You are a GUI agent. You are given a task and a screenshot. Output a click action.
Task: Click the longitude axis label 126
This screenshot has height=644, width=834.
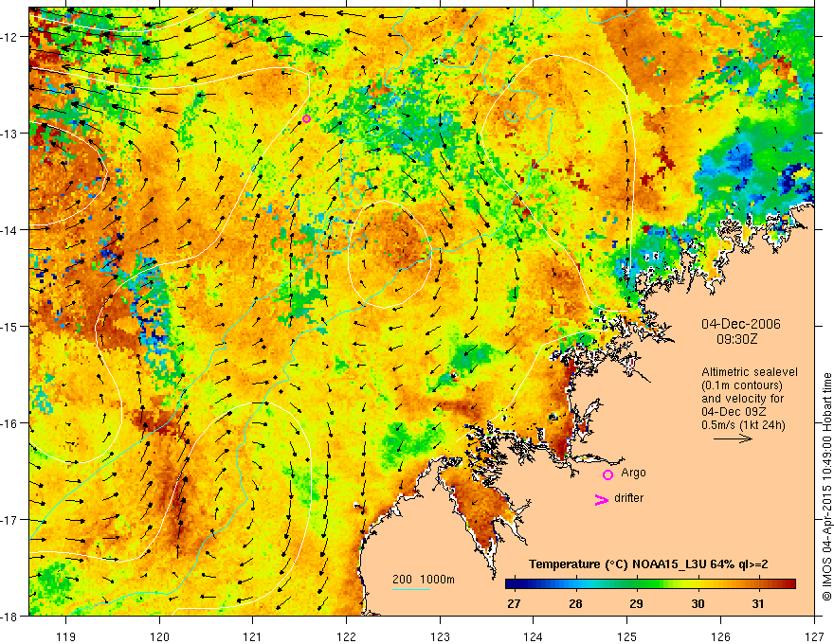coord(720,636)
